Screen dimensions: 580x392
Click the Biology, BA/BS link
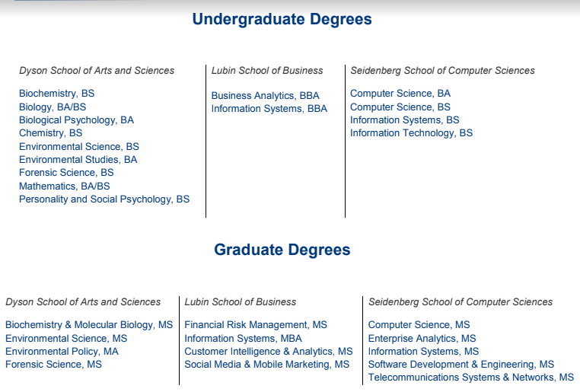(x=53, y=107)
